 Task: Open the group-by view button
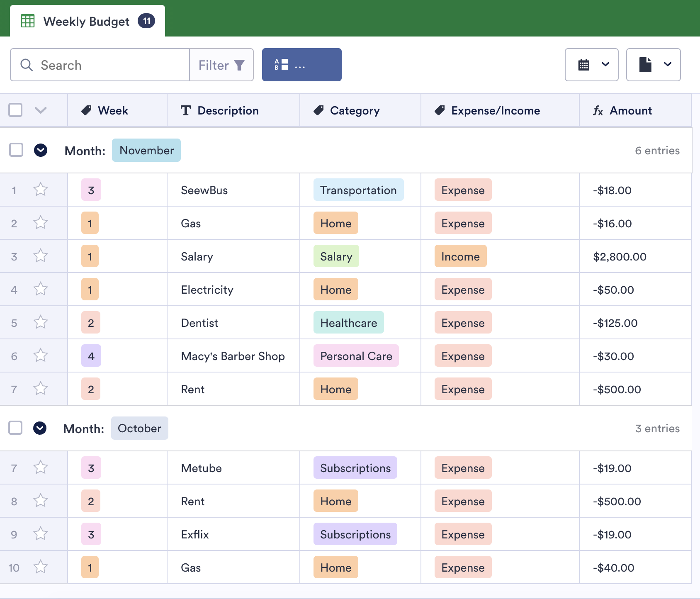(301, 65)
